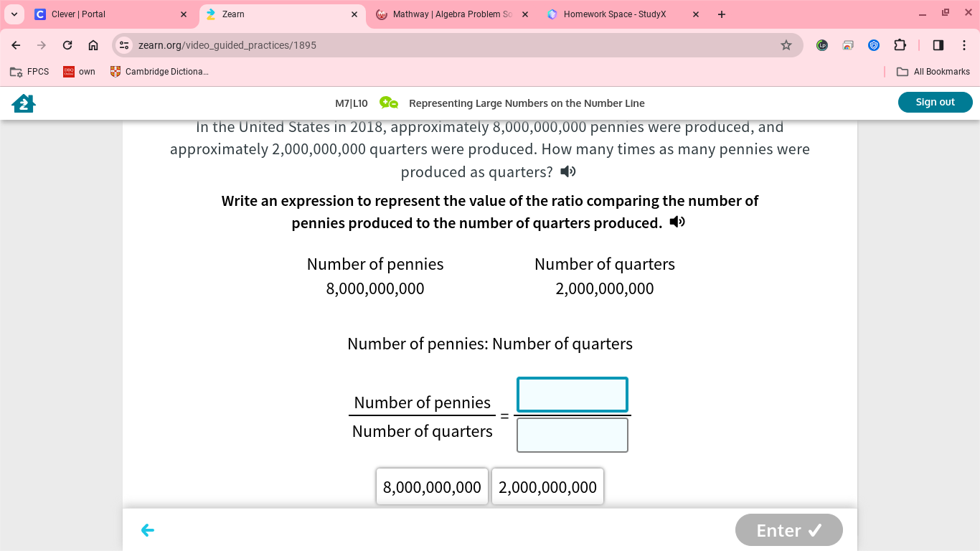Click the lesson badge icon beside M7|L10
This screenshot has width=980, height=551.
(389, 103)
